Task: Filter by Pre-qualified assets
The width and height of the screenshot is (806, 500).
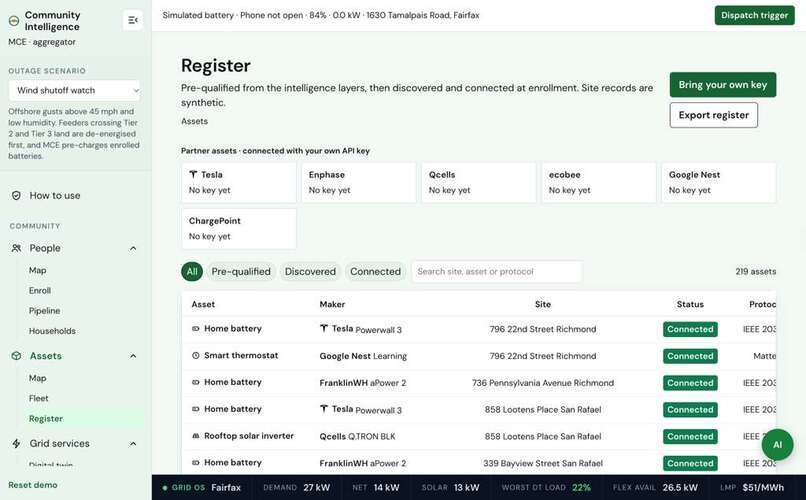Action: [x=241, y=271]
